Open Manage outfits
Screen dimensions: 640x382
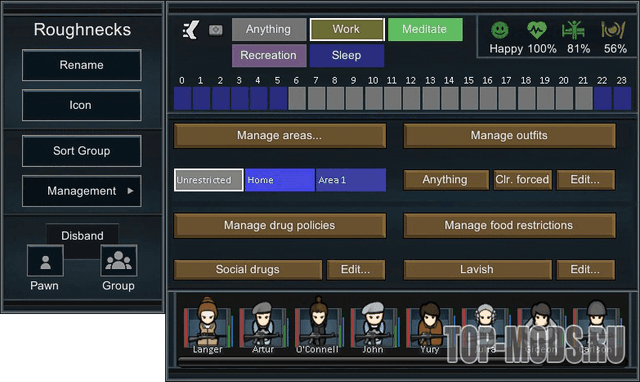[x=509, y=135]
